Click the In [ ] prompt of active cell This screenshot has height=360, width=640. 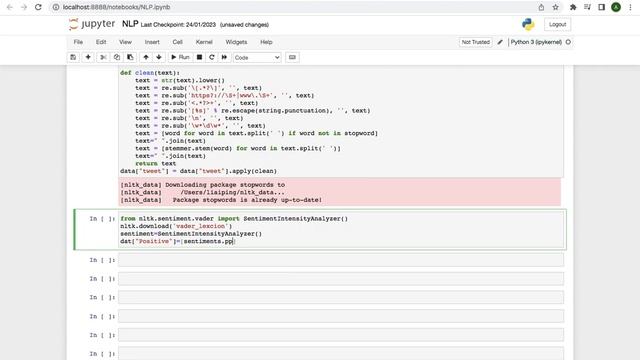click(102, 219)
